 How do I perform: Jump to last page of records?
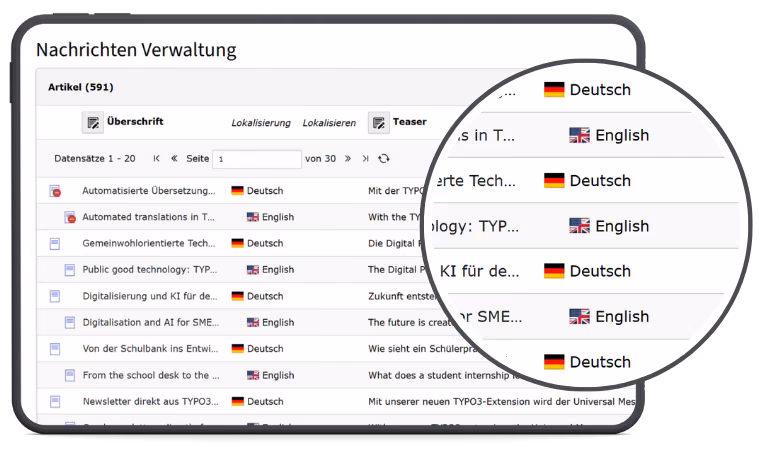point(365,159)
